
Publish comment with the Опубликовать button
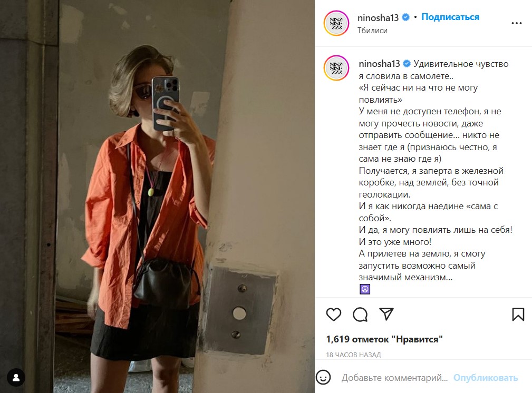pyautogui.click(x=486, y=378)
